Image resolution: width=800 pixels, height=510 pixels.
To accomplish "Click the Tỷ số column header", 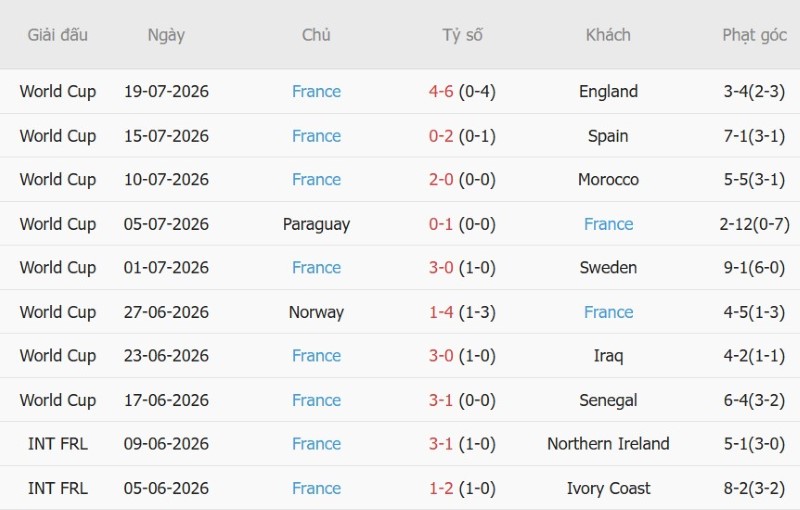I will (x=462, y=35).
